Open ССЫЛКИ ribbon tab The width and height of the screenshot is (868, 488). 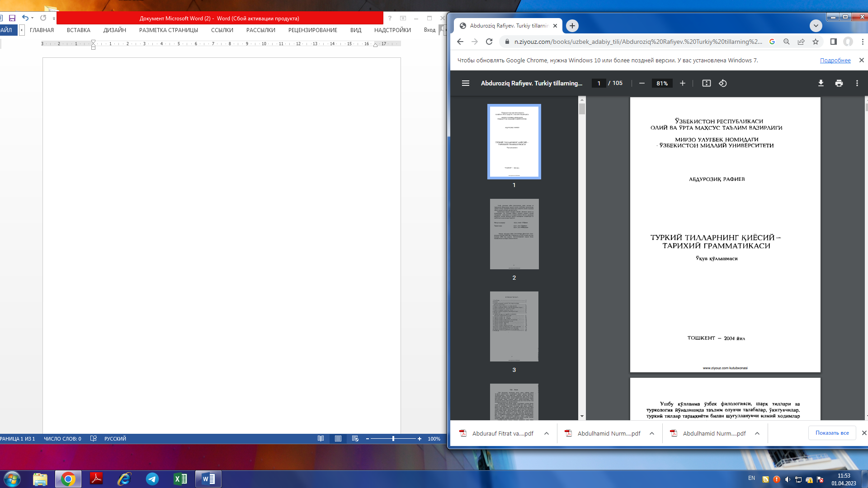[222, 30]
